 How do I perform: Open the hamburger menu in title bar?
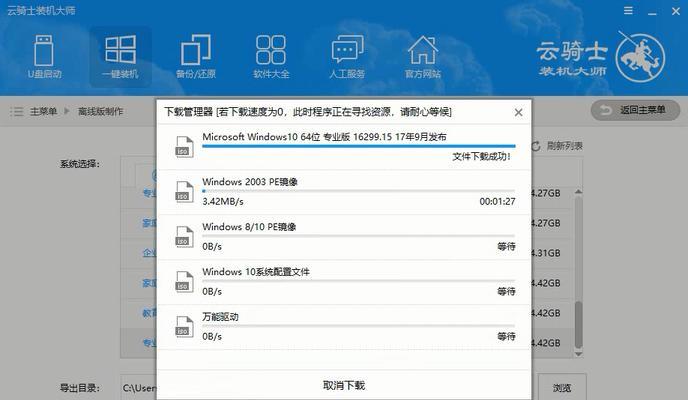coord(628,11)
